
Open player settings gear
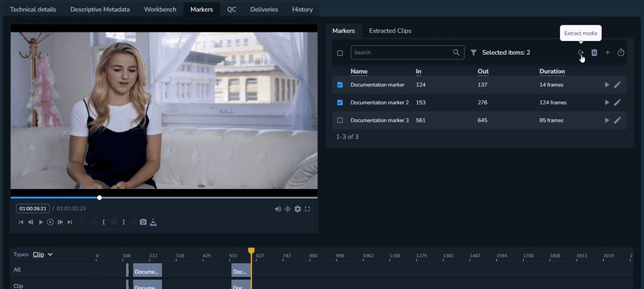coord(297,209)
